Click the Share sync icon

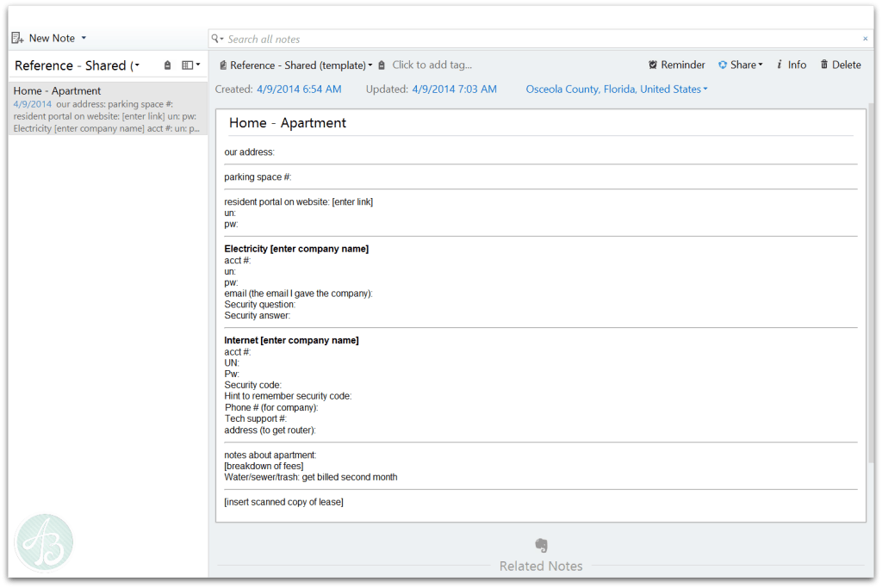pyautogui.click(x=723, y=65)
